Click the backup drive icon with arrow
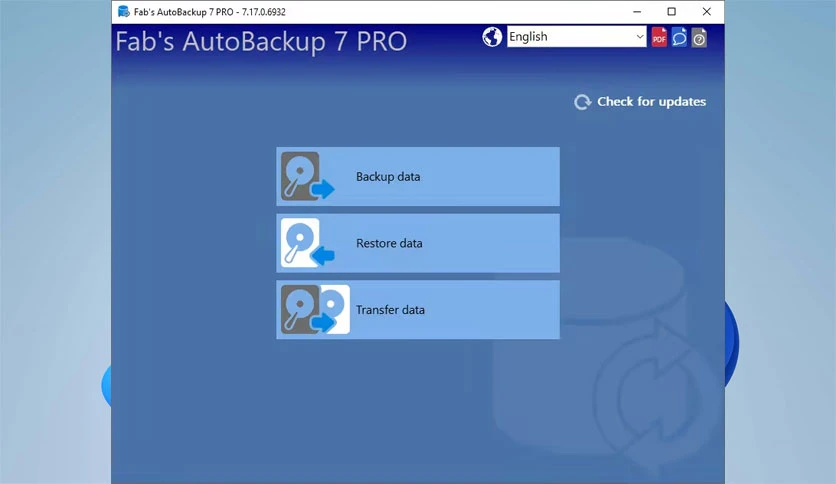Image resolution: width=836 pixels, height=484 pixels. pyautogui.click(x=308, y=176)
